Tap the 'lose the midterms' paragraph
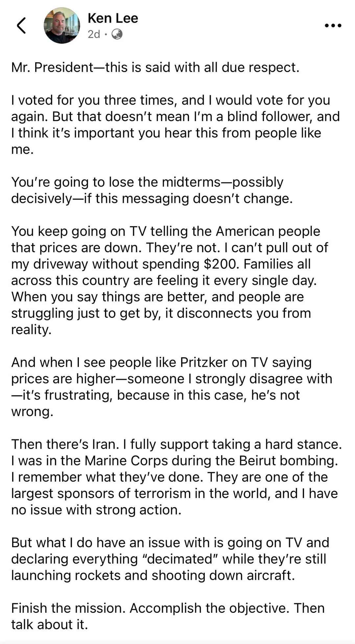 coord(152,190)
